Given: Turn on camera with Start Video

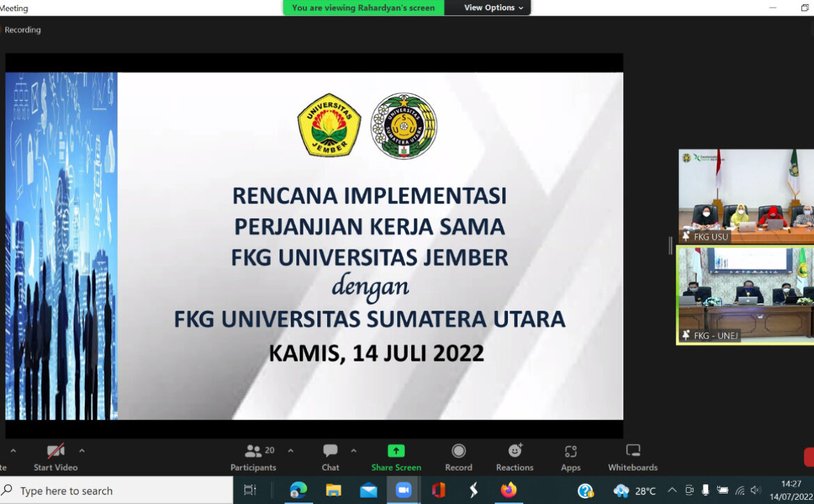Looking at the screenshot, I should [56, 457].
